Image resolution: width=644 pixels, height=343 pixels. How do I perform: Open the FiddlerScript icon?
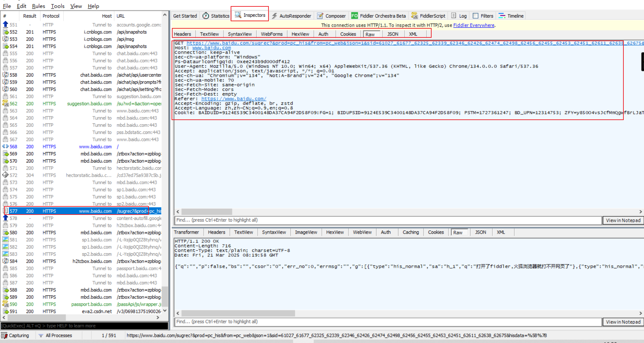(x=414, y=16)
